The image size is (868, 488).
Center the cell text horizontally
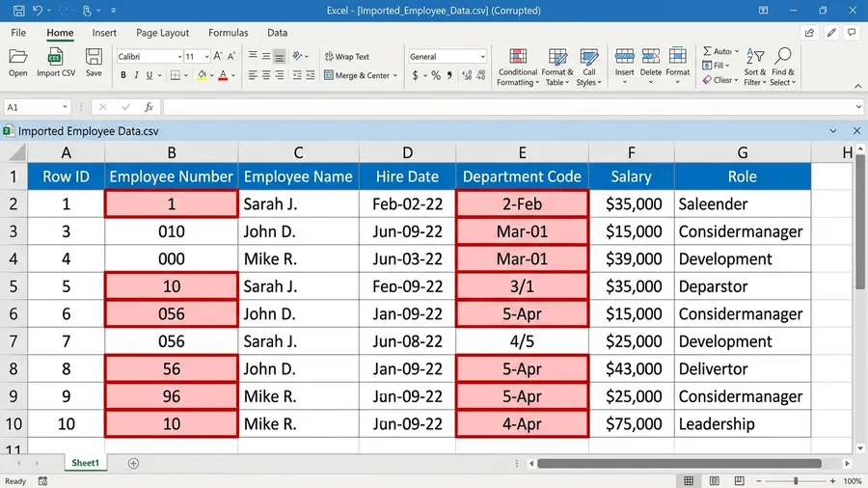click(266, 75)
